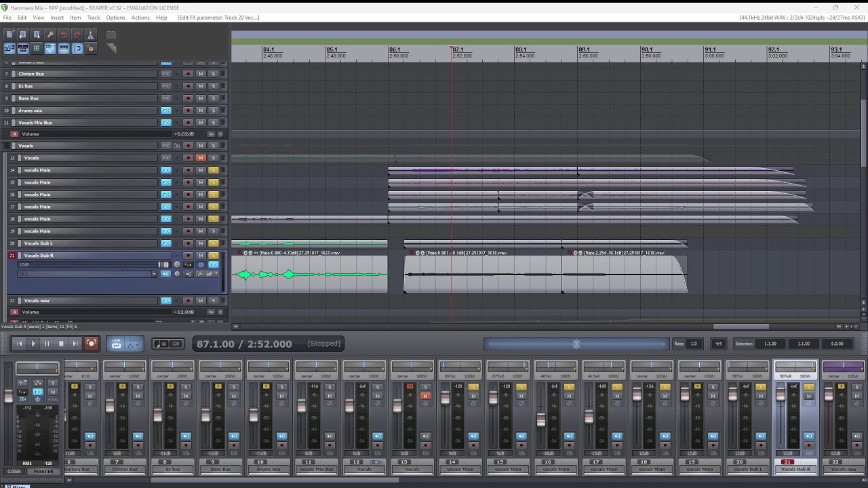Collapse the Vocals folder track
Screen dimensions: 868x488
8,146
